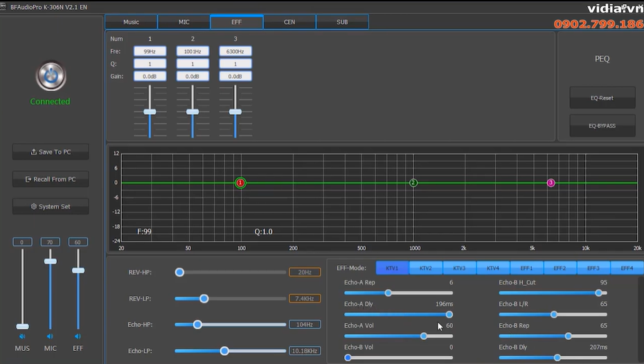Image resolution: width=644 pixels, height=364 pixels.
Task: Click band 3 frequency field 6300Hz
Action: (x=235, y=51)
